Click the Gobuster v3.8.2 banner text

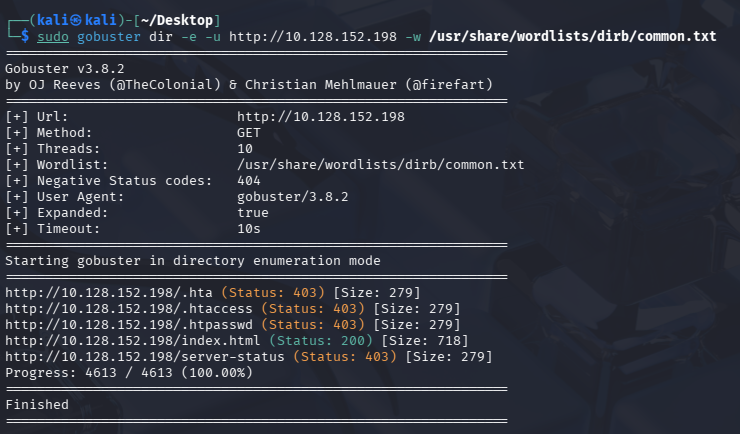click(65, 68)
